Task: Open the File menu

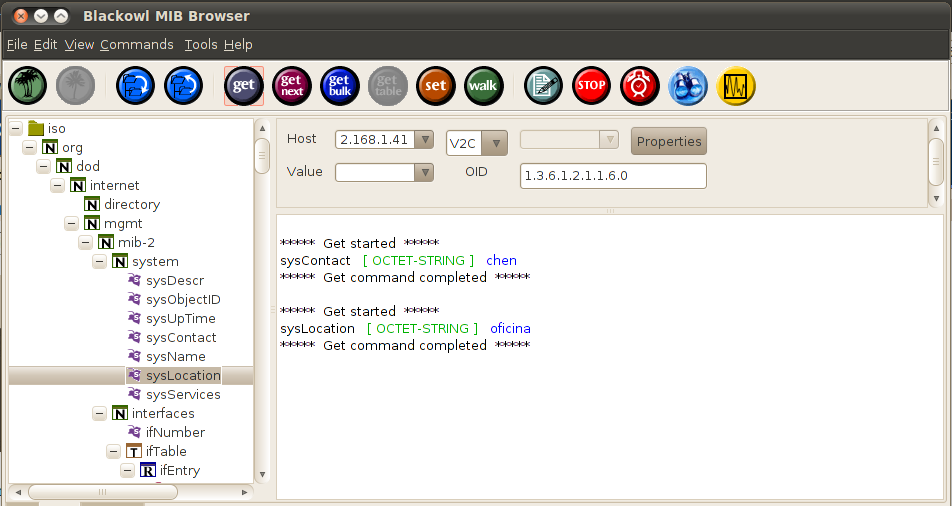Action: pyautogui.click(x=17, y=44)
